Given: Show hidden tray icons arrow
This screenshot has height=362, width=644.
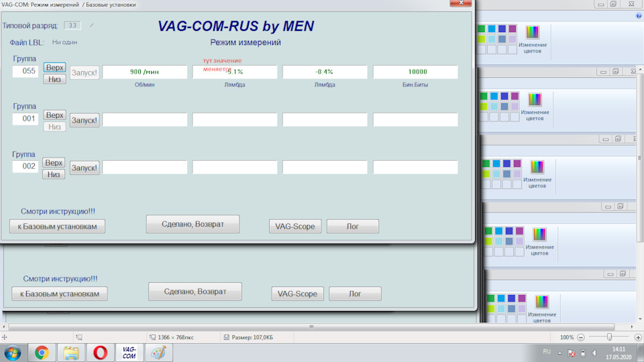Looking at the screenshot, I should point(559,353).
